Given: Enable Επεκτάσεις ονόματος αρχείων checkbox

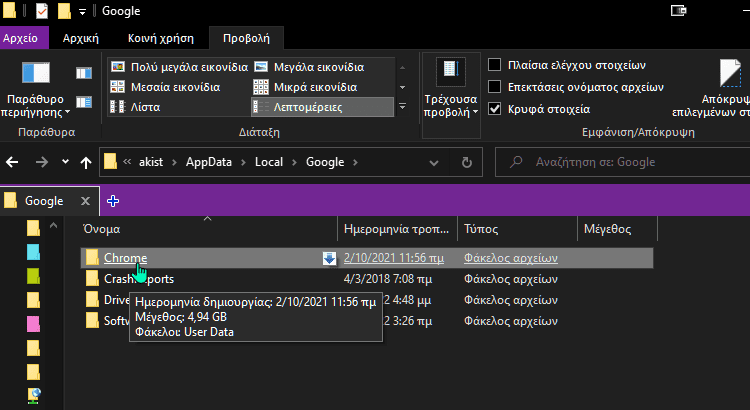Looking at the screenshot, I should point(495,87).
